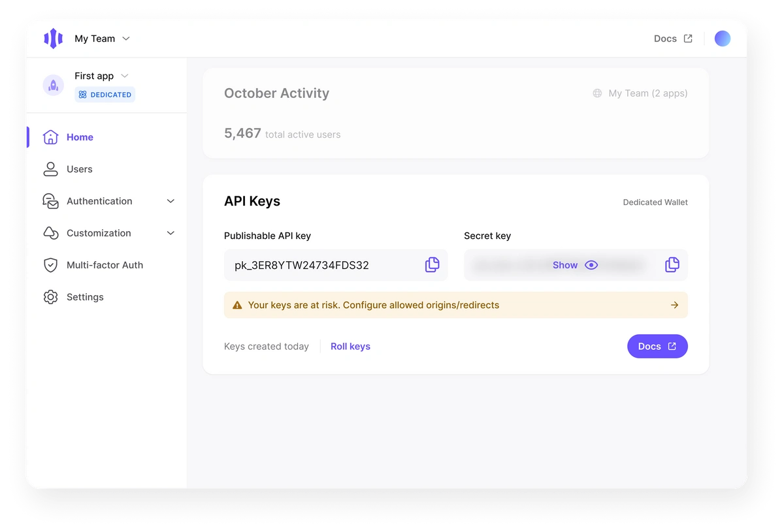
Task: Open Settings via the gear icon
Action: (x=50, y=297)
